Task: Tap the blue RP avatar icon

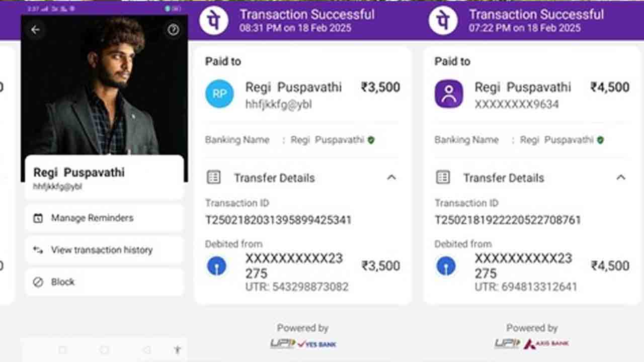Action: coord(219,94)
